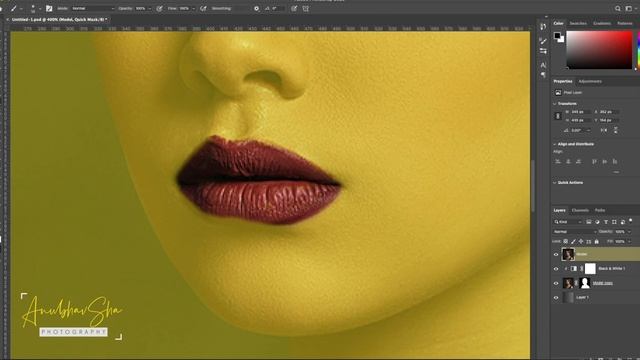Enable airbrush build-up icon
Image resolution: width=640 pixels, height=360 pixels.
[x=203, y=9]
